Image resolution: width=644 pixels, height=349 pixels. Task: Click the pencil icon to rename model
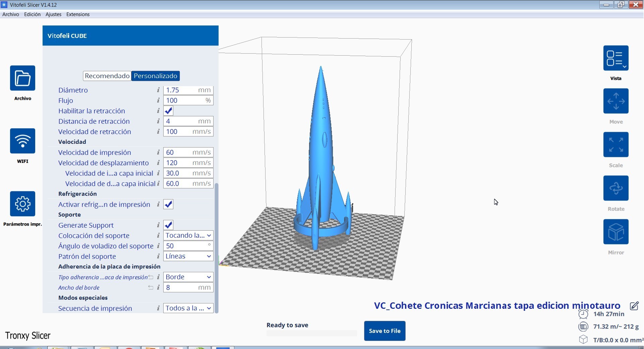pos(634,306)
